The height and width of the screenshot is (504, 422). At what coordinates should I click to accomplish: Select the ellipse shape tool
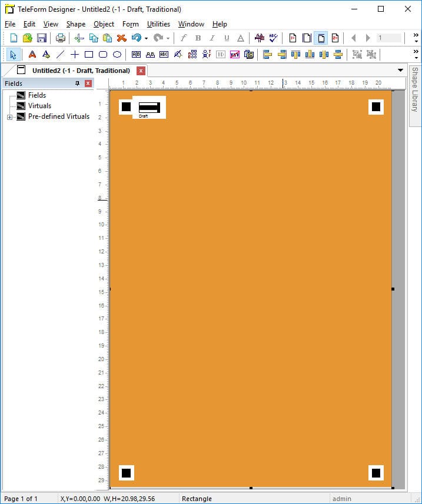click(117, 54)
